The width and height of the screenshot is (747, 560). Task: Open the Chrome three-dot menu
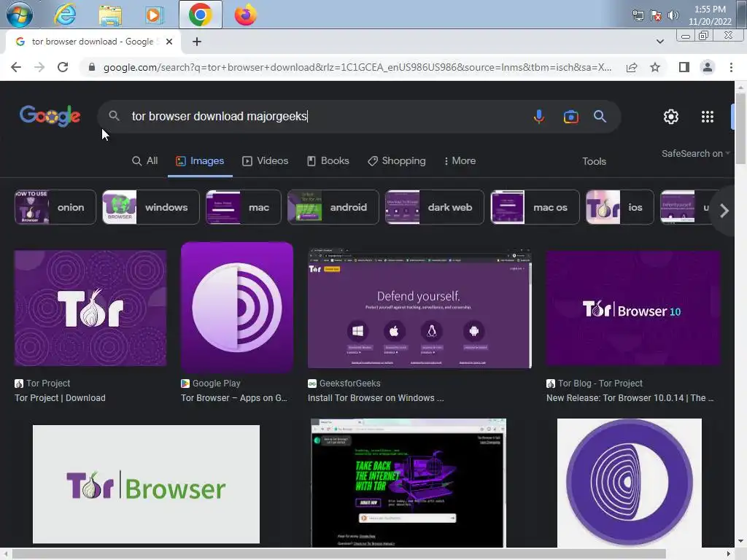pyautogui.click(x=731, y=67)
